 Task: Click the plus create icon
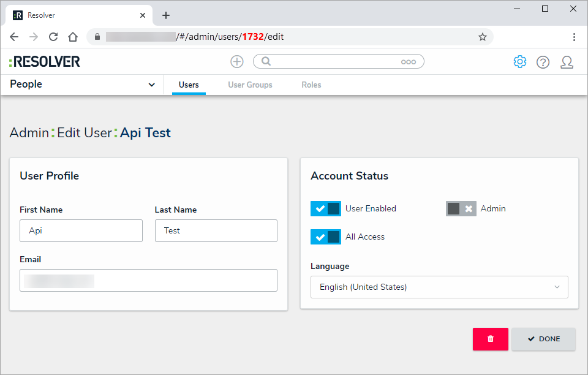[x=237, y=61]
